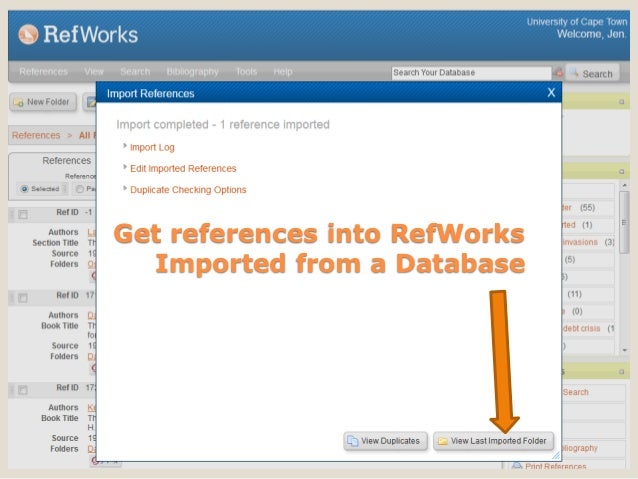Viewport: 638px width, 479px height.
Task: Open the Help menu
Action: (x=283, y=72)
